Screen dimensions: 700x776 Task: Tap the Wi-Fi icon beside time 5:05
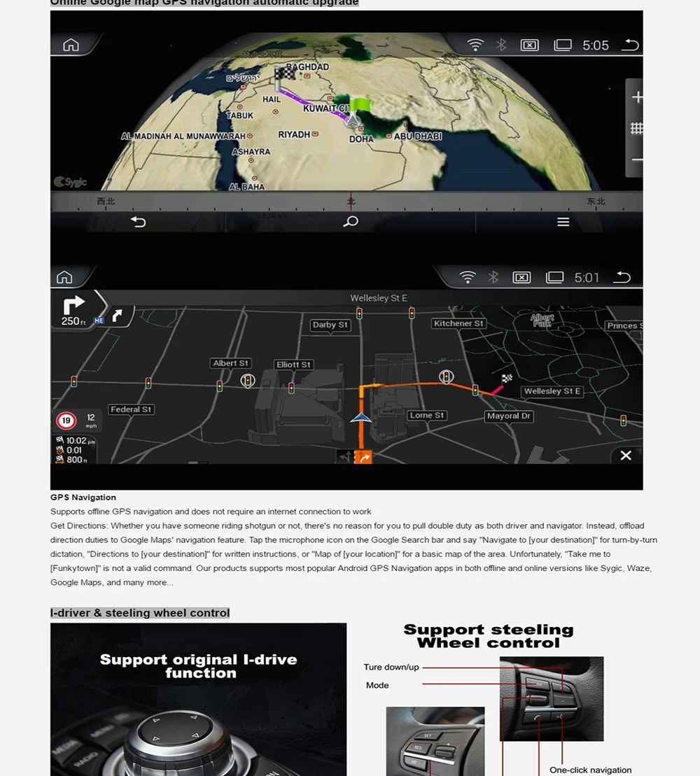point(475,45)
